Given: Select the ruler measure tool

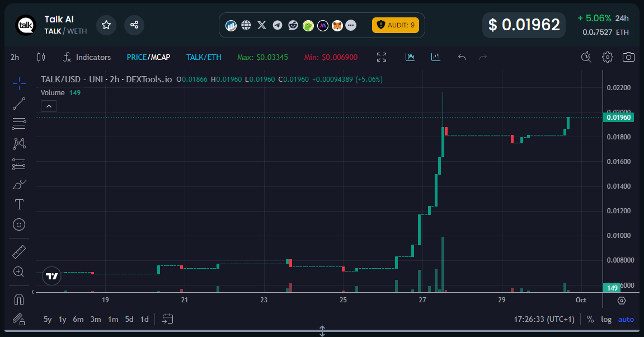Looking at the screenshot, I should pos(19,251).
